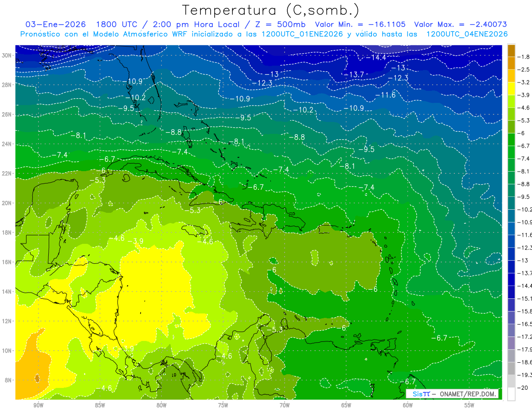
Task: Click Valor Max. = -2.40073 text
Action: (461, 24)
